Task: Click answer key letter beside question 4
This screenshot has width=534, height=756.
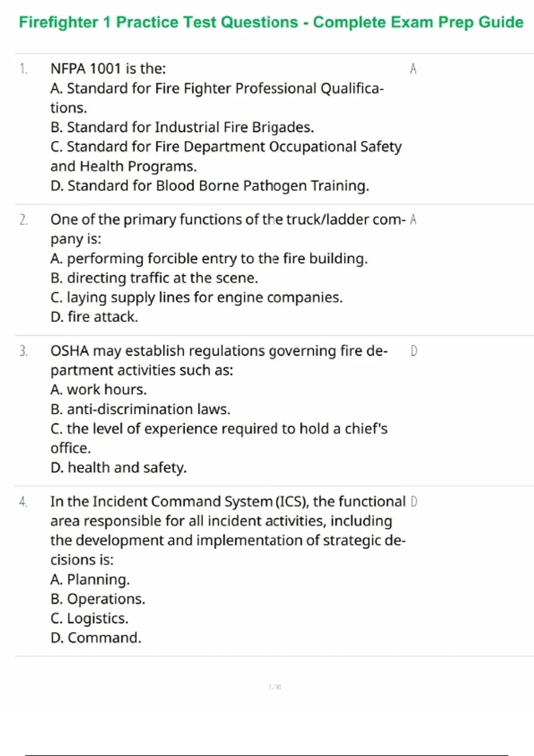Action: click(413, 502)
